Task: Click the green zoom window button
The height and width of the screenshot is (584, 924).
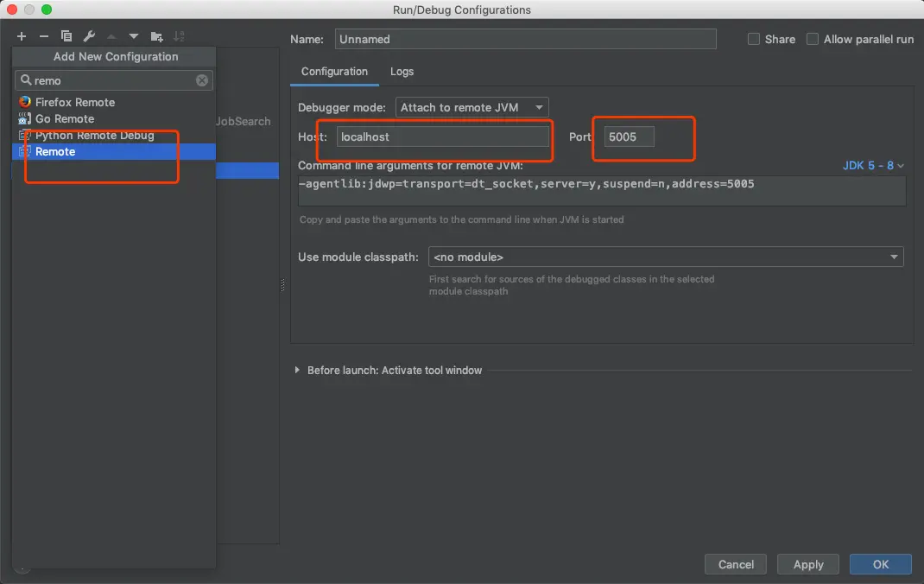Action: (x=47, y=10)
